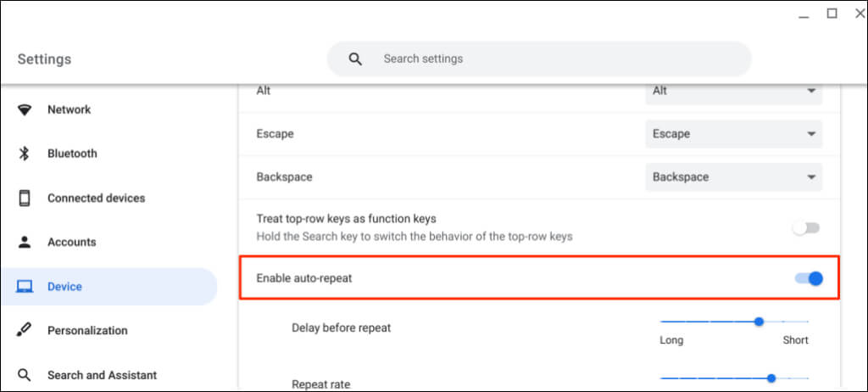Open the Escape key dropdown
Screen dimensions: 868x392
(733, 134)
